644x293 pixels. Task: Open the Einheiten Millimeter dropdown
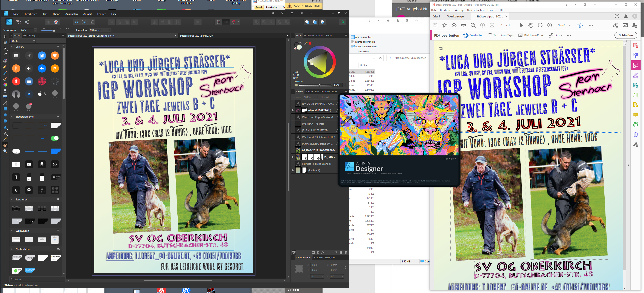coord(100,30)
